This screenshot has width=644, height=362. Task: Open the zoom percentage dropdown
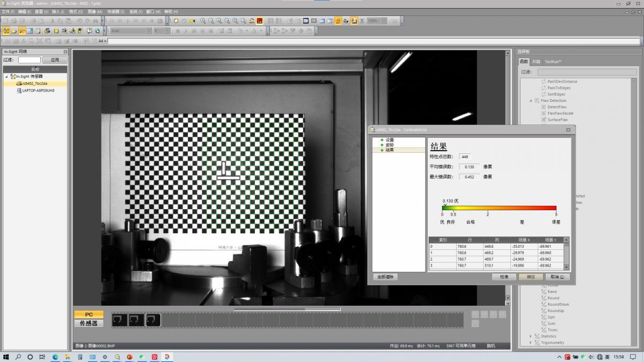pyautogui.click(x=383, y=21)
